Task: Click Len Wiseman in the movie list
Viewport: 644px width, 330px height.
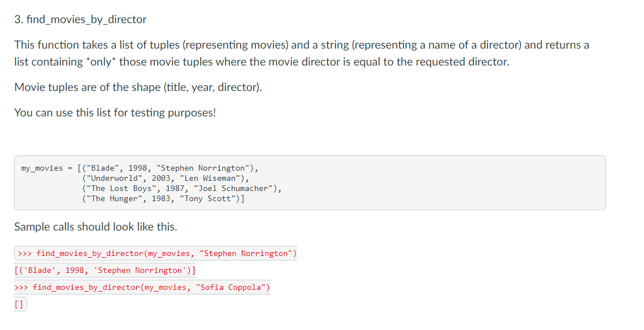Action: (x=212, y=177)
